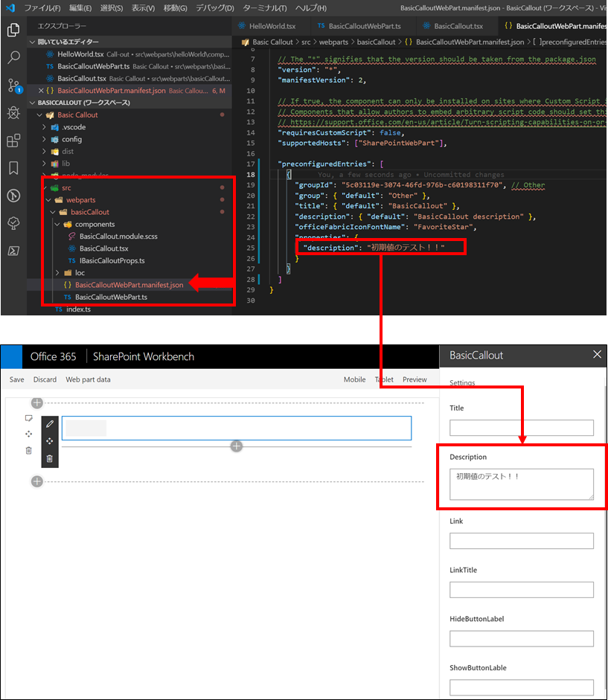Click Save in workbench toolbar

[x=16, y=379]
